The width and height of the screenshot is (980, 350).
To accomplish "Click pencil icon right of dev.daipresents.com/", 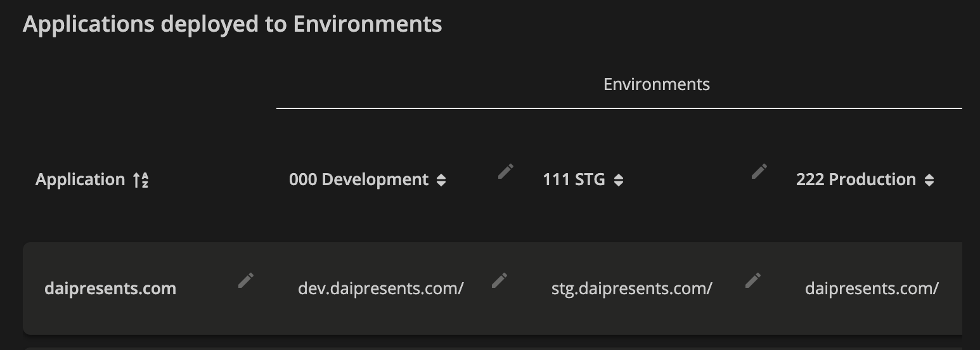I will coord(500,280).
